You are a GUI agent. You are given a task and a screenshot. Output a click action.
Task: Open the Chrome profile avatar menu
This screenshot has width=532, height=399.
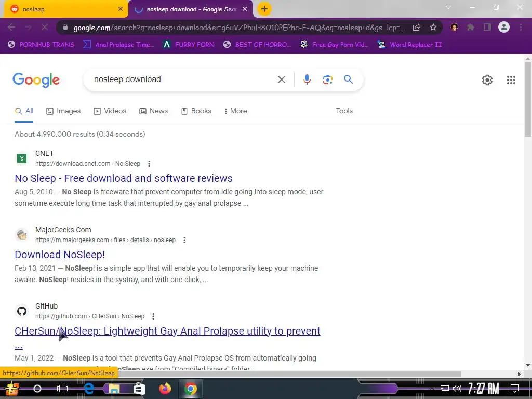point(504,28)
